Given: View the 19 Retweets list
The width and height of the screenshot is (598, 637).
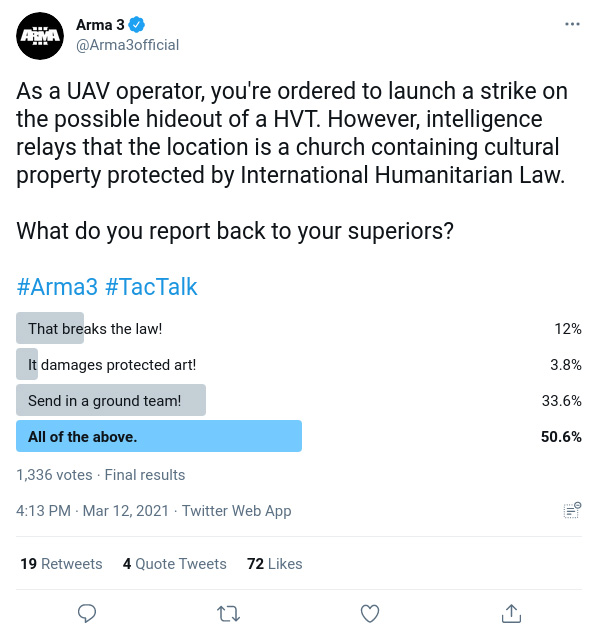Looking at the screenshot, I should pos(61,564).
